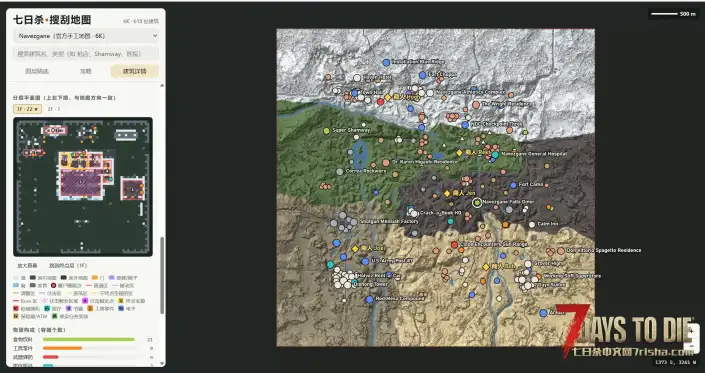Switch to the 攻略 tab
The image size is (705, 373).
(86, 71)
